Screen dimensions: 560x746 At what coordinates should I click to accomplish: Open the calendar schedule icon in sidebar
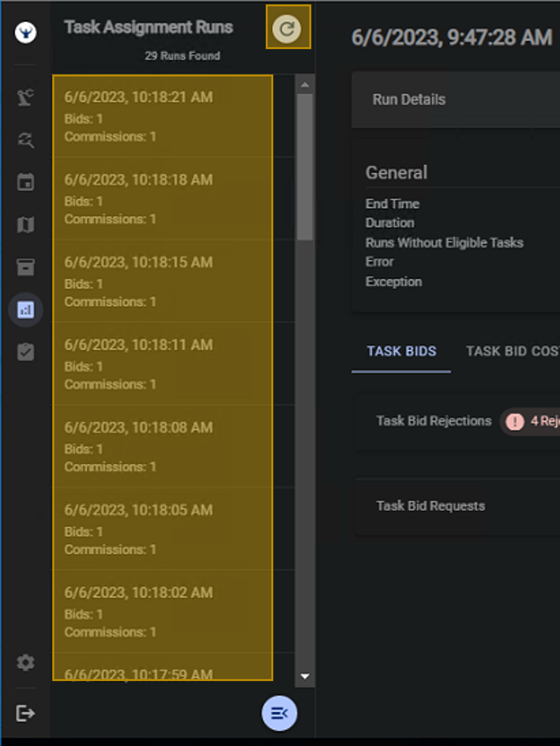coord(26,183)
